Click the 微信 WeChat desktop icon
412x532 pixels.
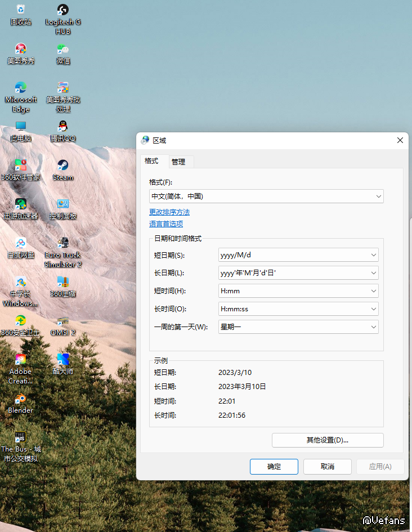pyautogui.click(x=63, y=50)
